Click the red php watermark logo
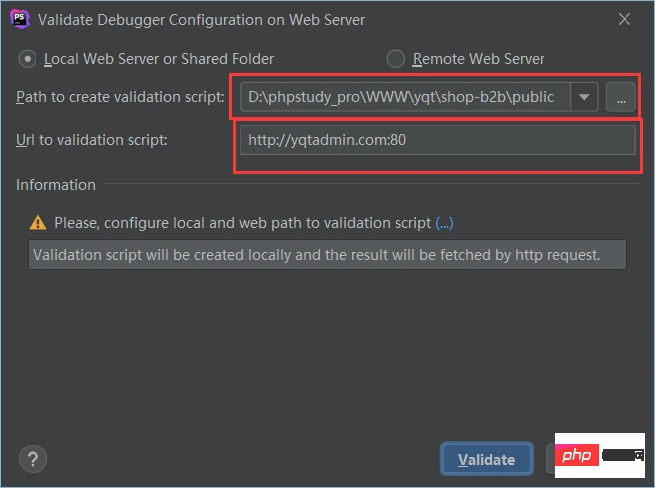This screenshot has width=655, height=488. click(581, 456)
